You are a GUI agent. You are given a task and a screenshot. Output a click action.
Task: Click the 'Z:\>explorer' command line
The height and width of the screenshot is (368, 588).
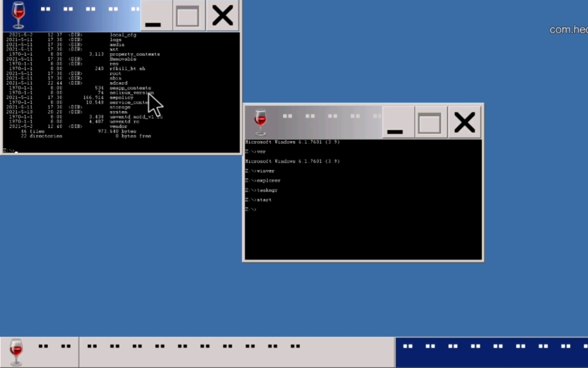coord(263,181)
